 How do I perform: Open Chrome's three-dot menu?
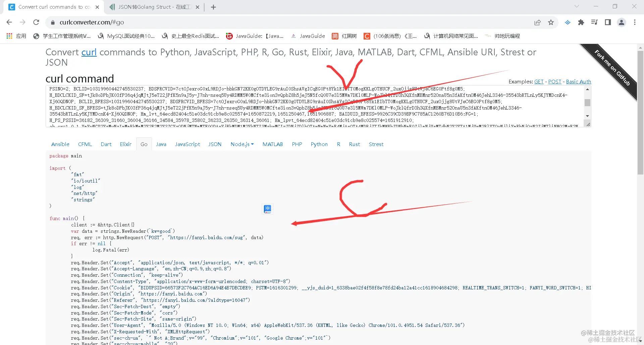635,22
